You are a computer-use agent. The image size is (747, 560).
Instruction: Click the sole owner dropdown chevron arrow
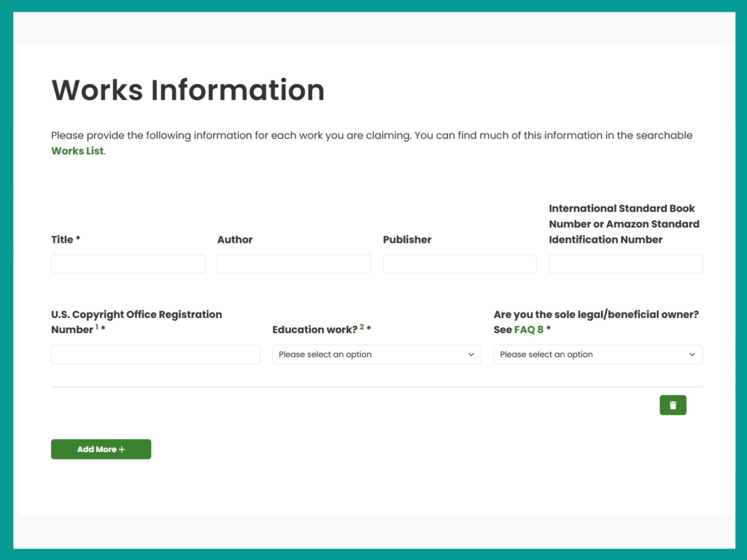(x=692, y=354)
